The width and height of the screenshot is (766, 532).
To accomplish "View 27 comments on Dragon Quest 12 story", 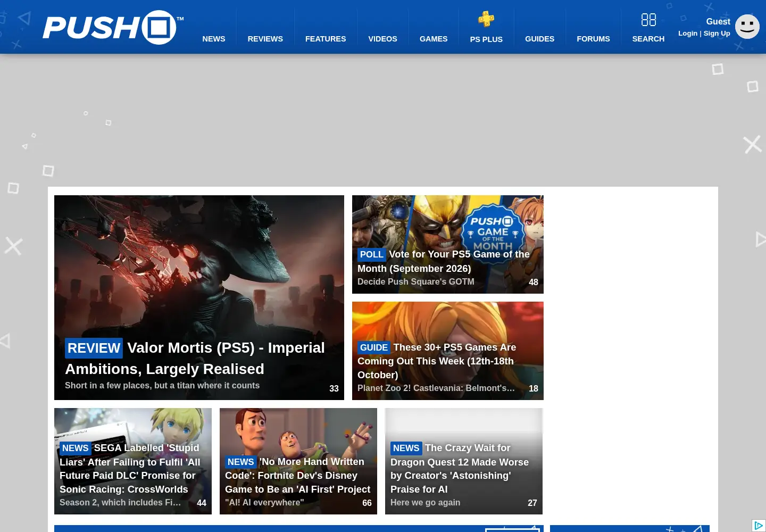I will click(532, 503).
